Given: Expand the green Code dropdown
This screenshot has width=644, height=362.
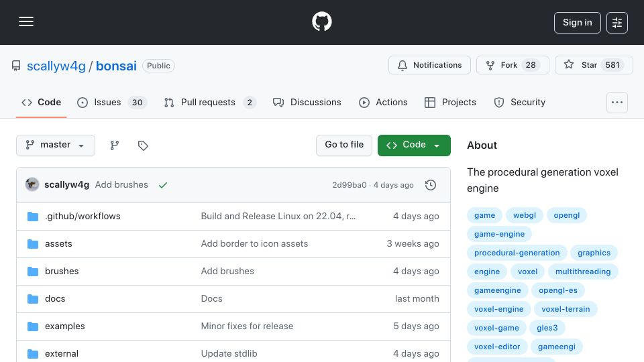Looking at the screenshot, I should pyautogui.click(x=414, y=145).
